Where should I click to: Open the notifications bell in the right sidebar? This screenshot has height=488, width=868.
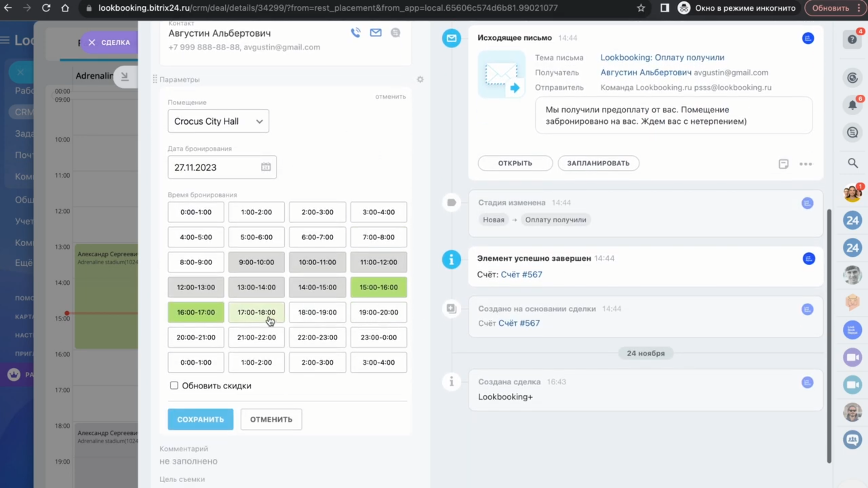point(852,105)
